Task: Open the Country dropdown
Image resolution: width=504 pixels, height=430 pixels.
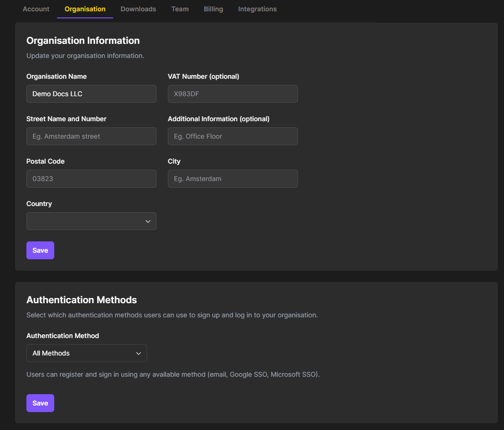Action: click(91, 221)
